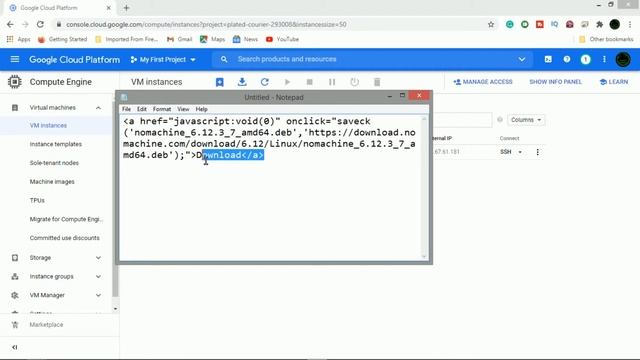Collapse the left navigation panel arrow
This screenshot has height=360, width=640.
pyautogui.click(x=15, y=347)
